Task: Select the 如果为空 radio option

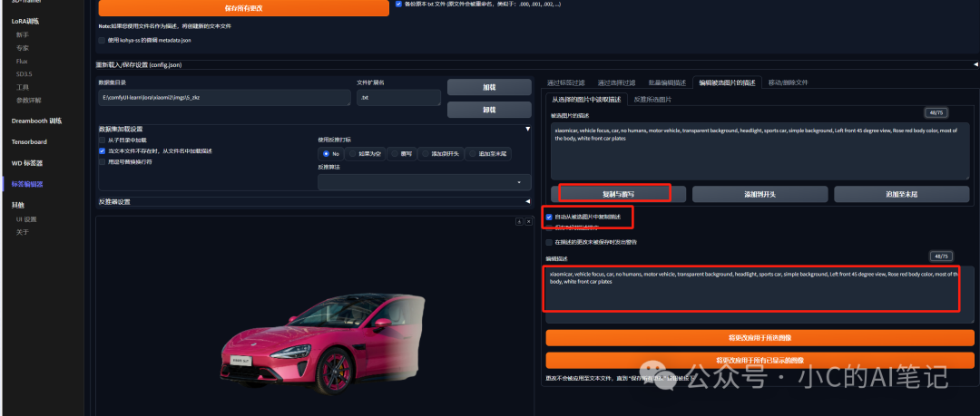Action: 365,154
